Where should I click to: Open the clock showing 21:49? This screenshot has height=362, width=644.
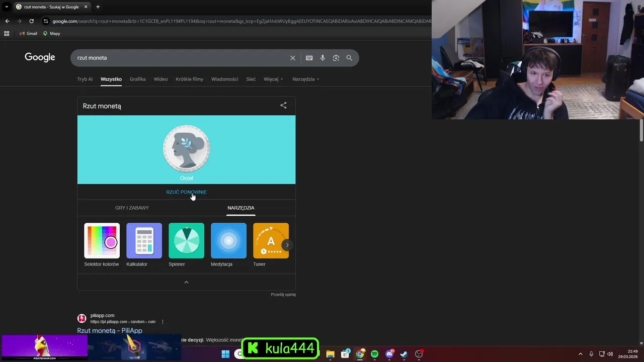point(628,354)
